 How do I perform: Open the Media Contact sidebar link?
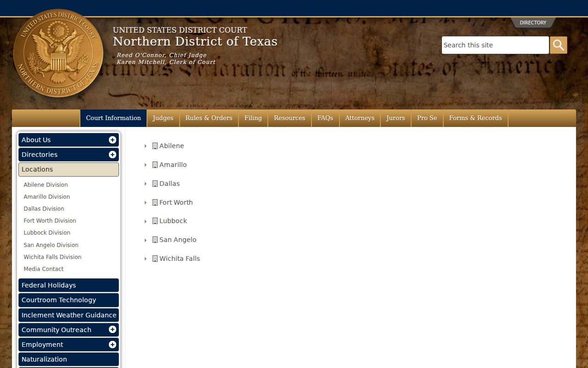pos(44,269)
